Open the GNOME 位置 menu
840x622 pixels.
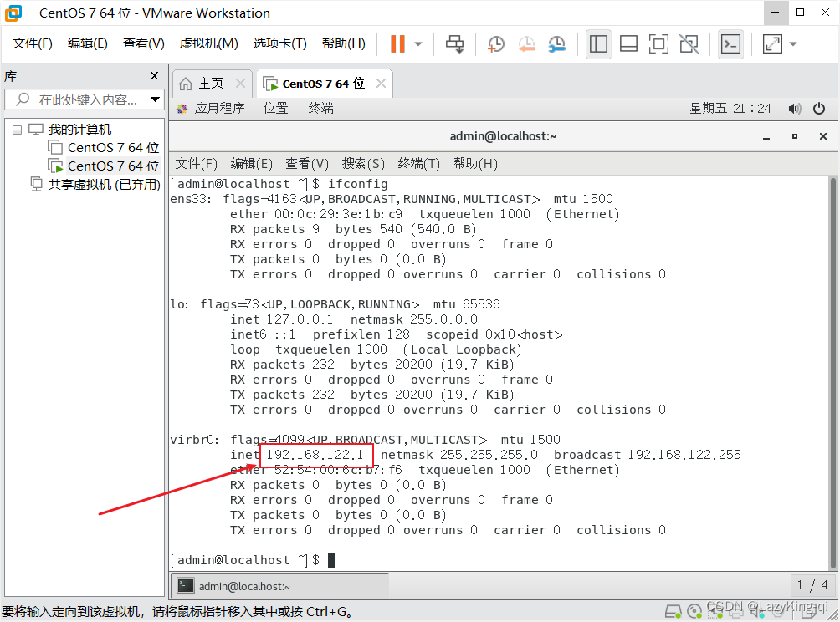tap(276, 109)
